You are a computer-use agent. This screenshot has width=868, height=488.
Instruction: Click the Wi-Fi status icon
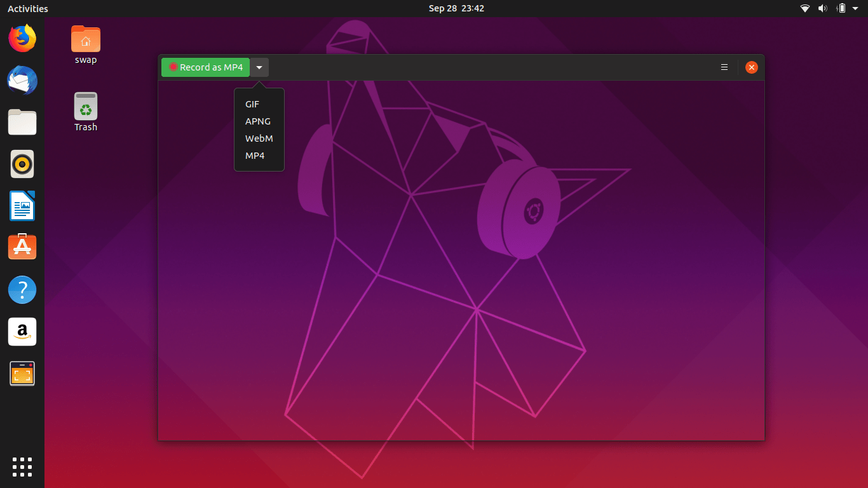tap(805, 8)
